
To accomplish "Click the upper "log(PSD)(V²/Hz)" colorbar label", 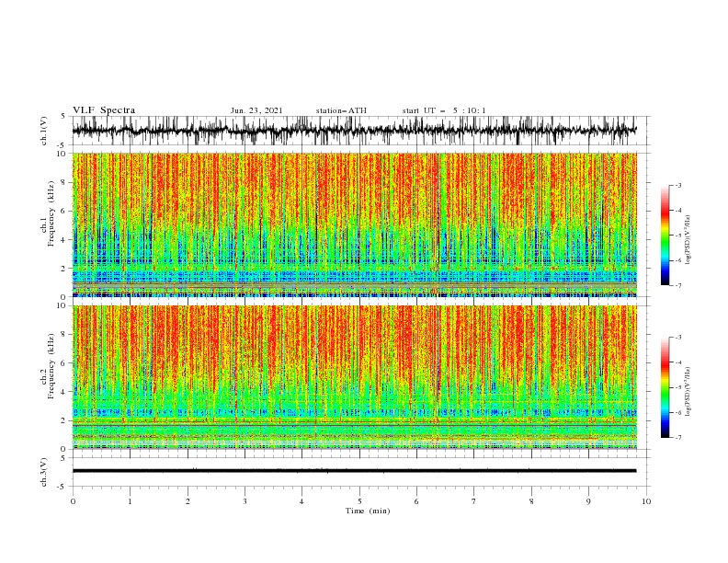I will click(x=688, y=240).
